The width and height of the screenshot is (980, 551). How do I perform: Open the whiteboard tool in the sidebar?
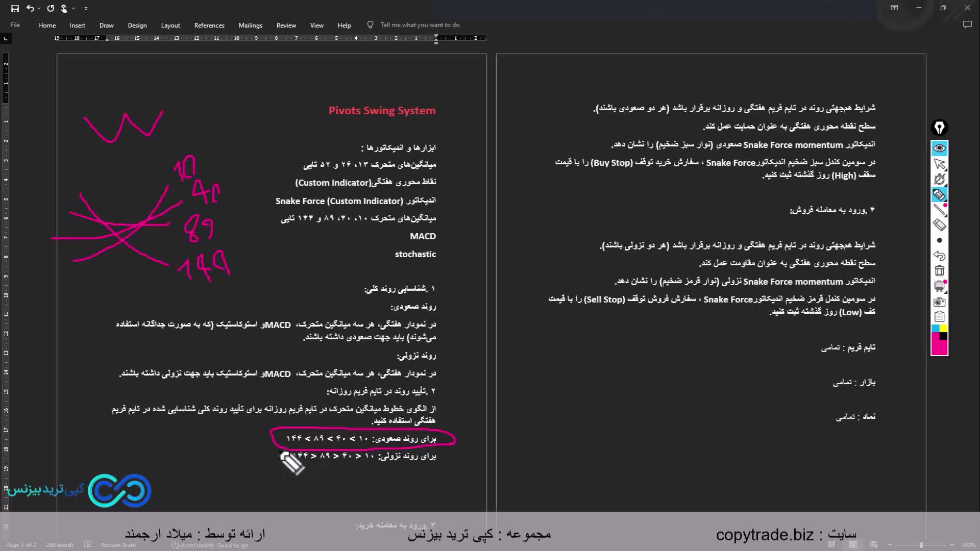point(940,286)
